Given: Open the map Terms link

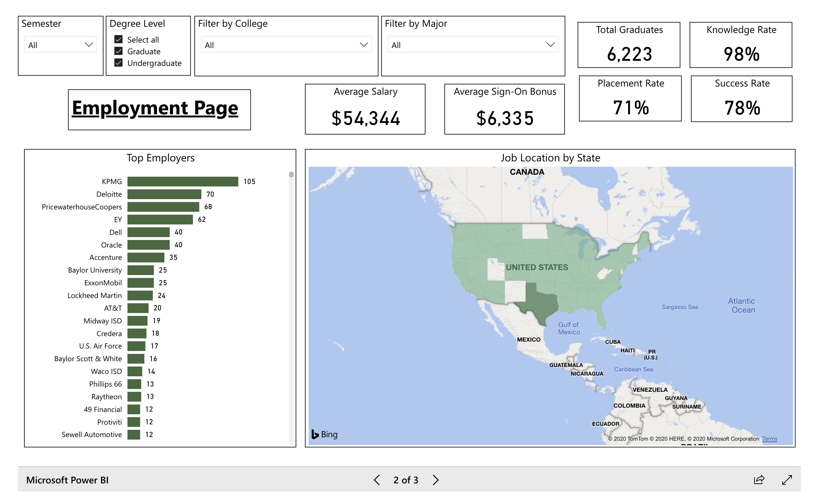Looking at the screenshot, I should click(x=770, y=439).
